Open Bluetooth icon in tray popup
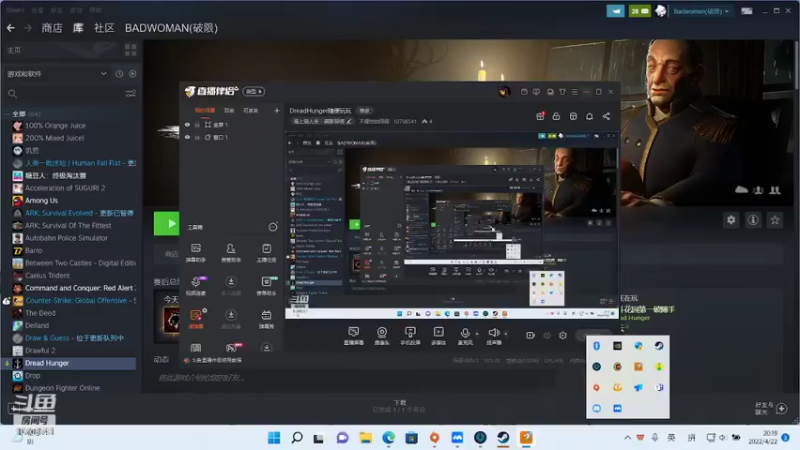800x450 pixels. click(596, 346)
